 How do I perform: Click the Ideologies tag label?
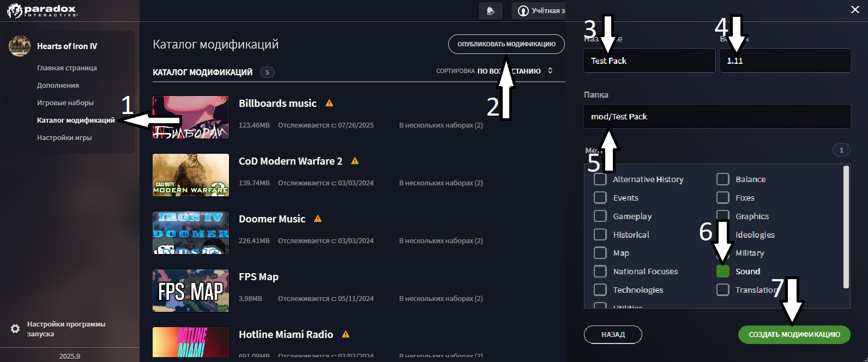click(755, 234)
